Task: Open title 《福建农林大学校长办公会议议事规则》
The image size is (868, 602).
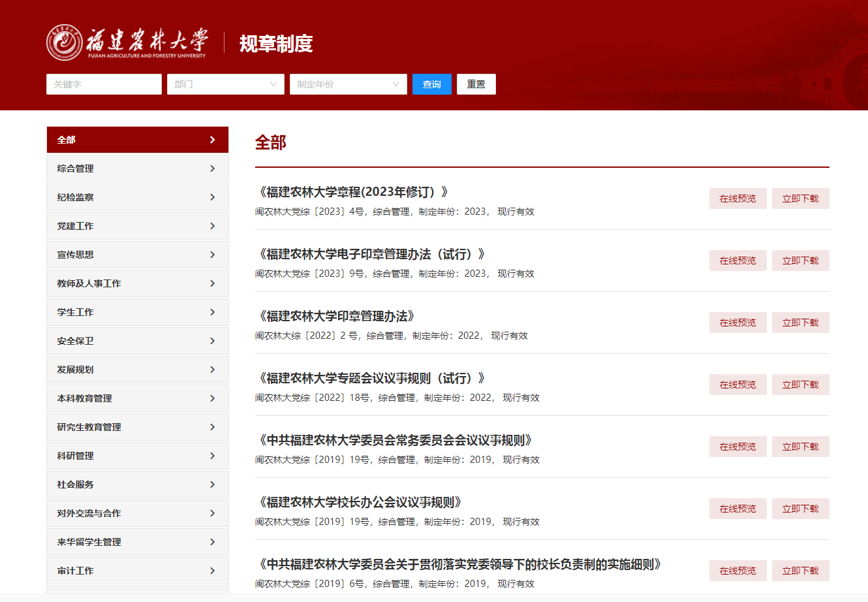Action: click(x=360, y=502)
